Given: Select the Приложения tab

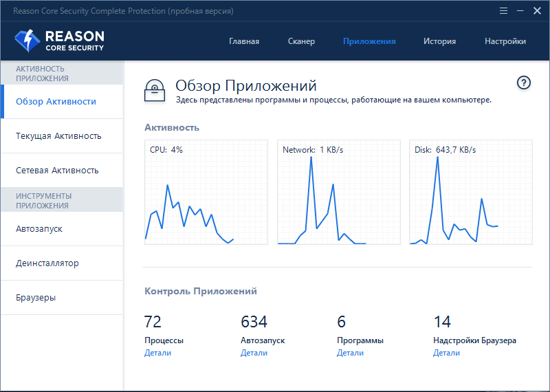Looking at the screenshot, I should [x=369, y=41].
